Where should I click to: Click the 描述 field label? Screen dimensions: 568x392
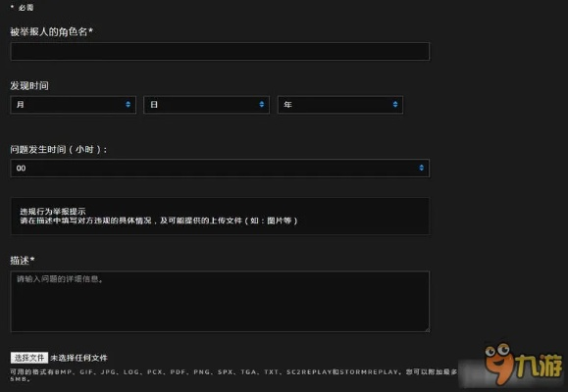point(23,261)
